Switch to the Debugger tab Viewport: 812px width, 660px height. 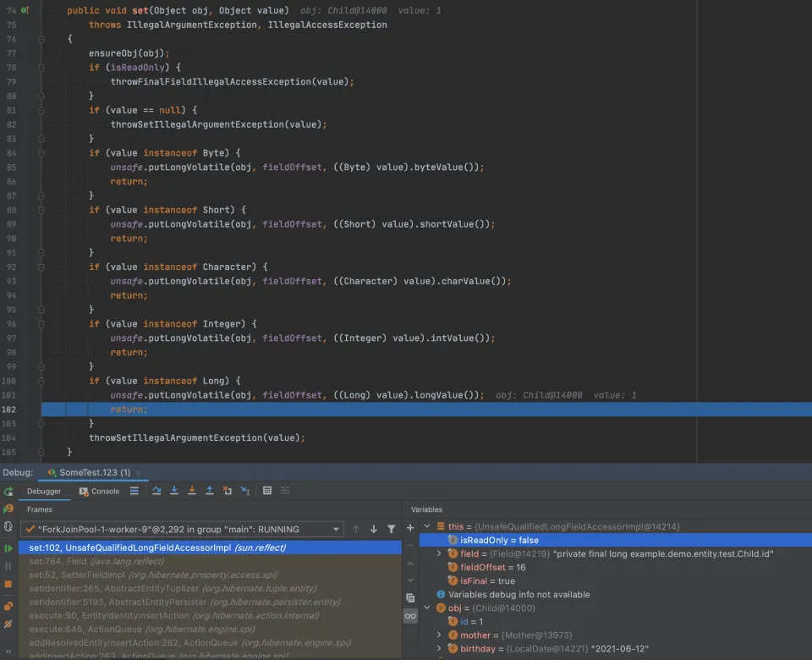pyautogui.click(x=44, y=491)
